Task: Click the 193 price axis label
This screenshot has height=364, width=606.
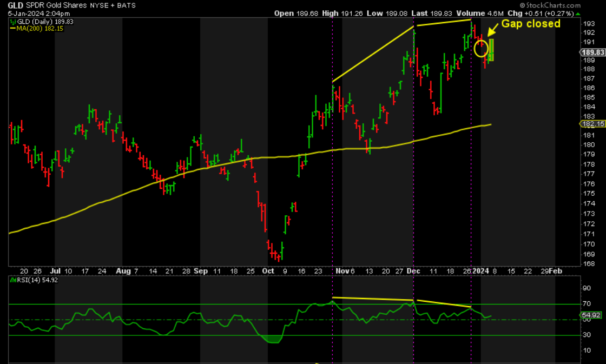Action: tap(589, 24)
